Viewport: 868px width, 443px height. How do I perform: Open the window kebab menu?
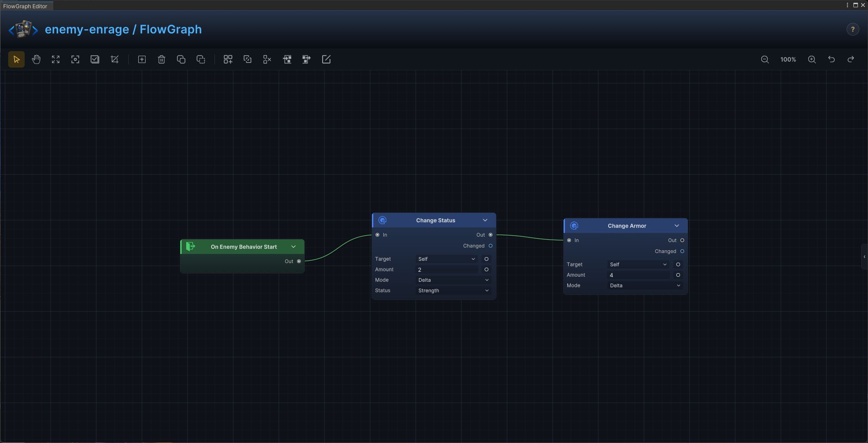[x=847, y=5]
